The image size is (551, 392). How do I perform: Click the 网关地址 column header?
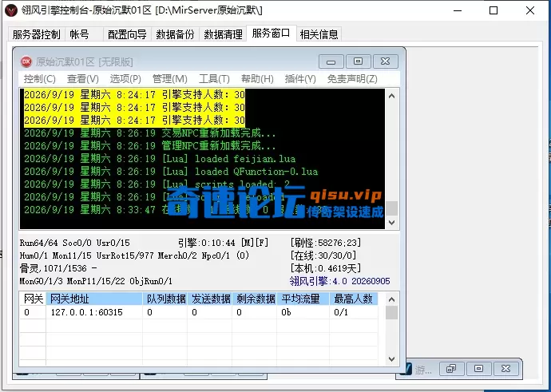point(94,299)
